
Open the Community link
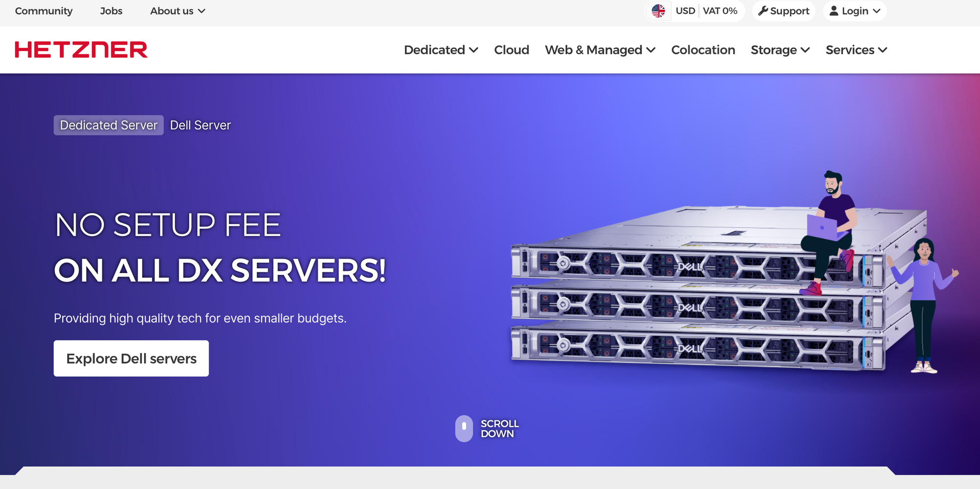pos(44,11)
